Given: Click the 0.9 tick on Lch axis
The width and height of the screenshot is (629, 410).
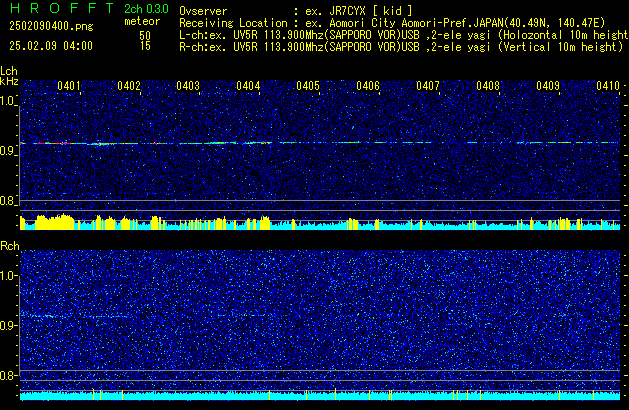Looking at the screenshot, I should point(8,151).
